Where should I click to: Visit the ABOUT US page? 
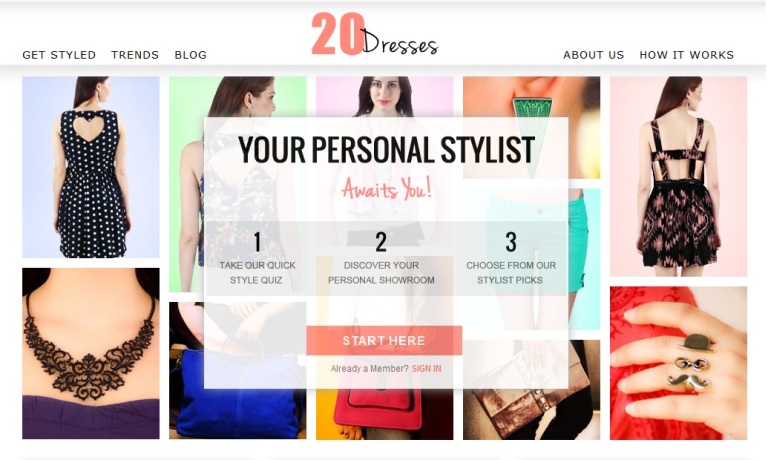pos(594,55)
